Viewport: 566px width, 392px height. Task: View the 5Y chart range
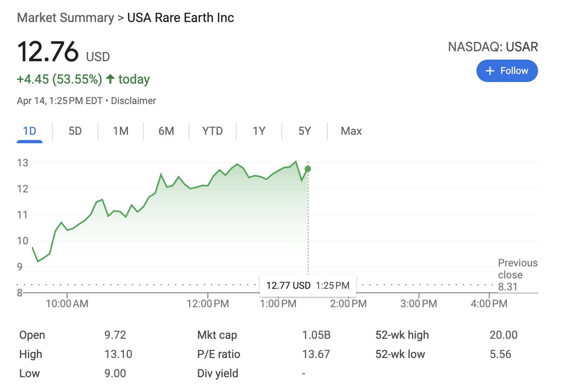tap(305, 131)
